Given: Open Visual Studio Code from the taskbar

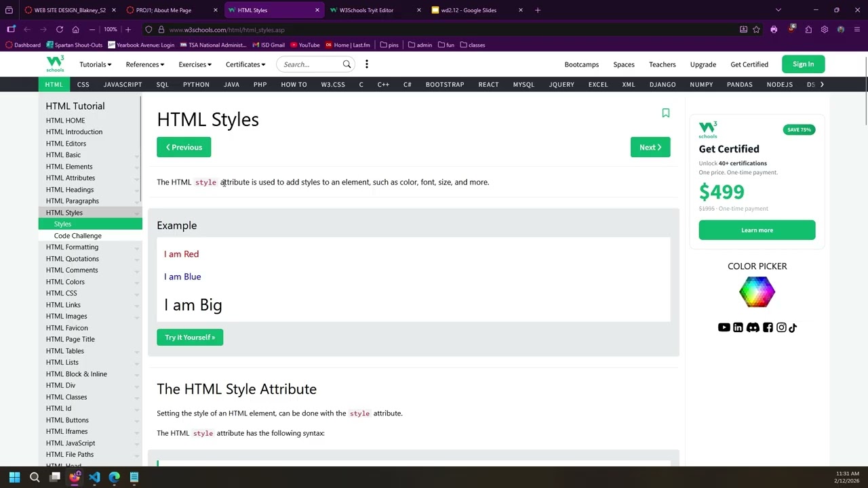Looking at the screenshot, I should pyautogui.click(x=94, y=477).
